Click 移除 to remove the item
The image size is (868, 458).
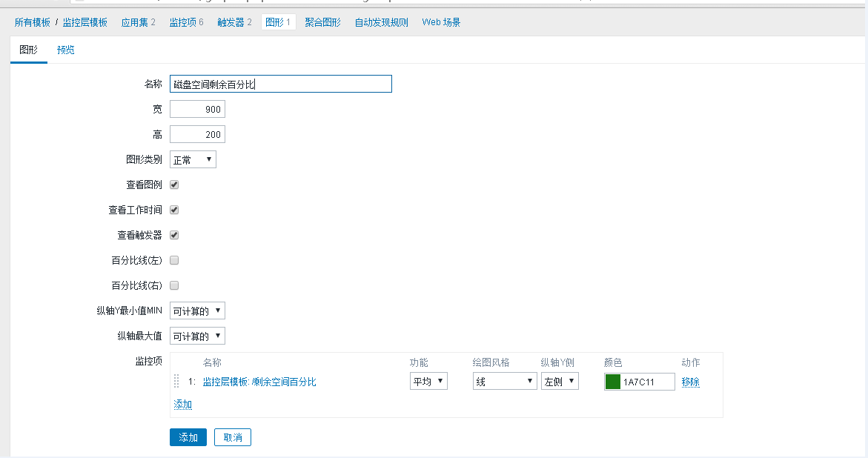pos(690,382)
